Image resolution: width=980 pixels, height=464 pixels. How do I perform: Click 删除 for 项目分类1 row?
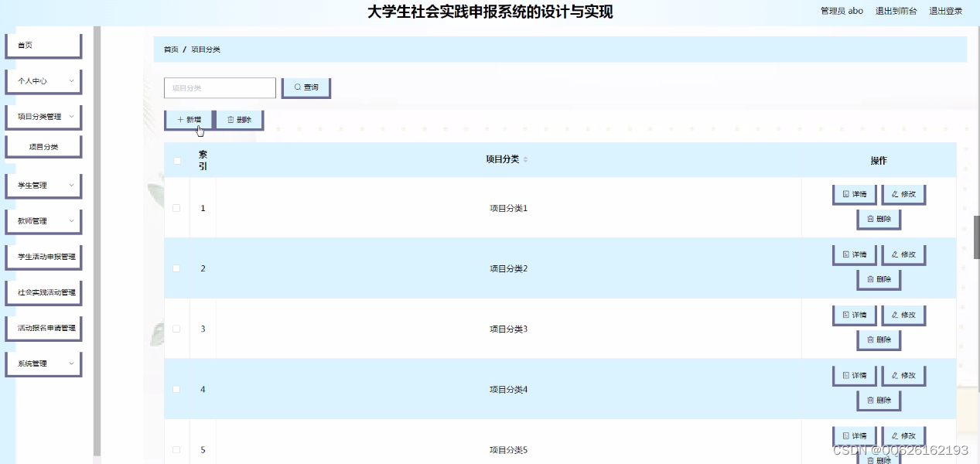[x=879, y=219]
